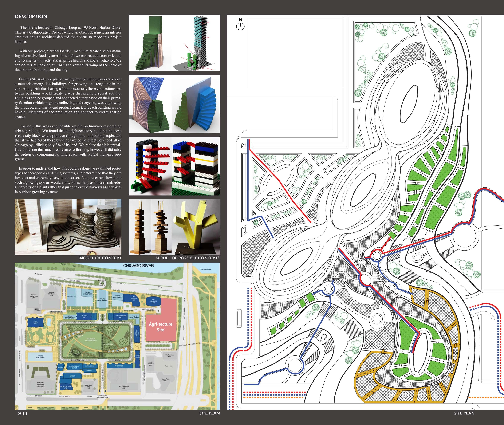Click The Tides building on the map
504x425 pixels.
pos(84,316)
